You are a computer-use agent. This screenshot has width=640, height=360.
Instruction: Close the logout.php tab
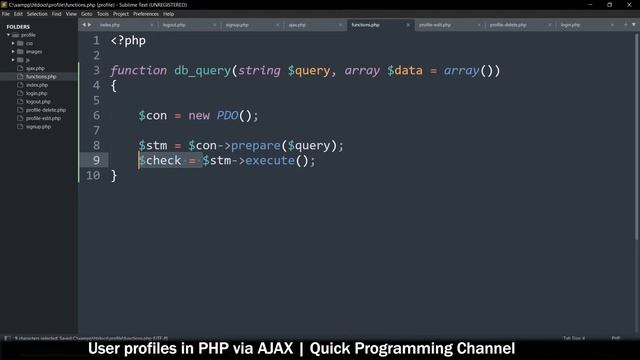(x=215, y=25)
